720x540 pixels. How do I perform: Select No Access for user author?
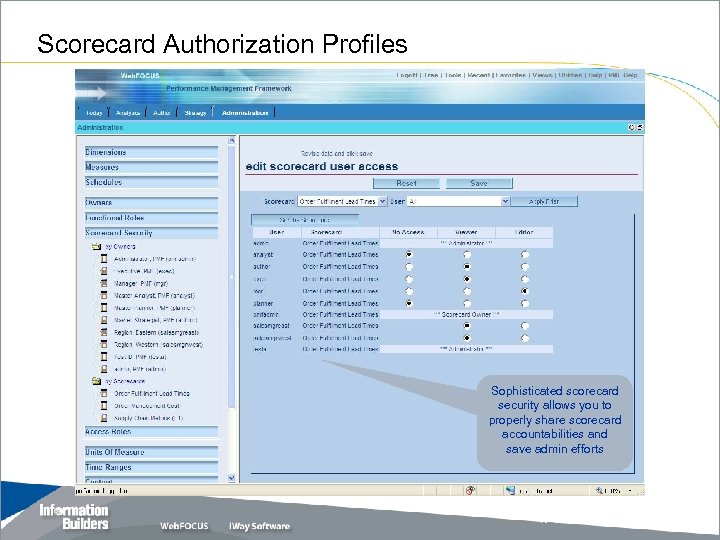(409, 266)
